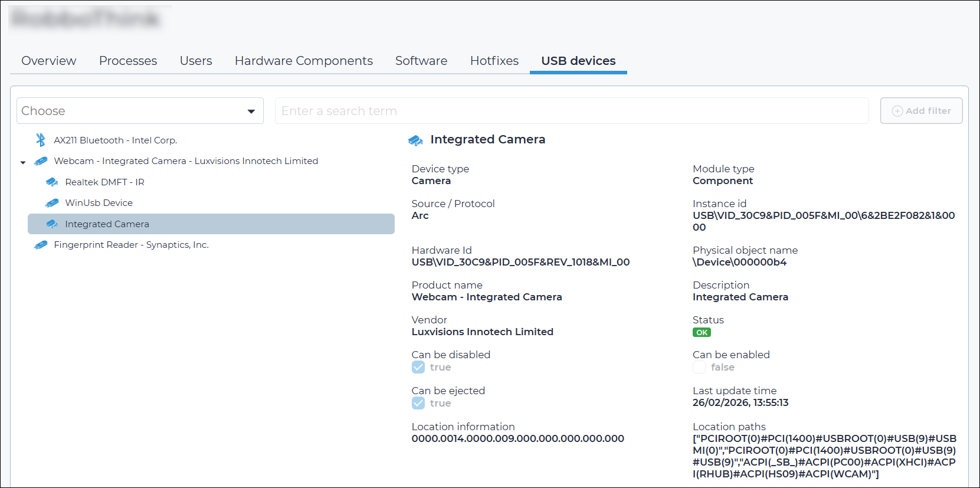Click the icon beside Integrated Camera tree row

[x=52, y=224]
